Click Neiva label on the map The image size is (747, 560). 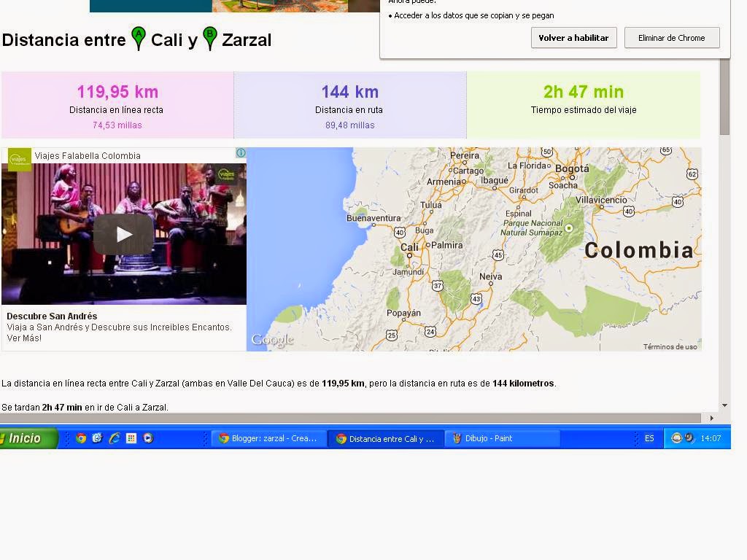(x=491, y=276)
